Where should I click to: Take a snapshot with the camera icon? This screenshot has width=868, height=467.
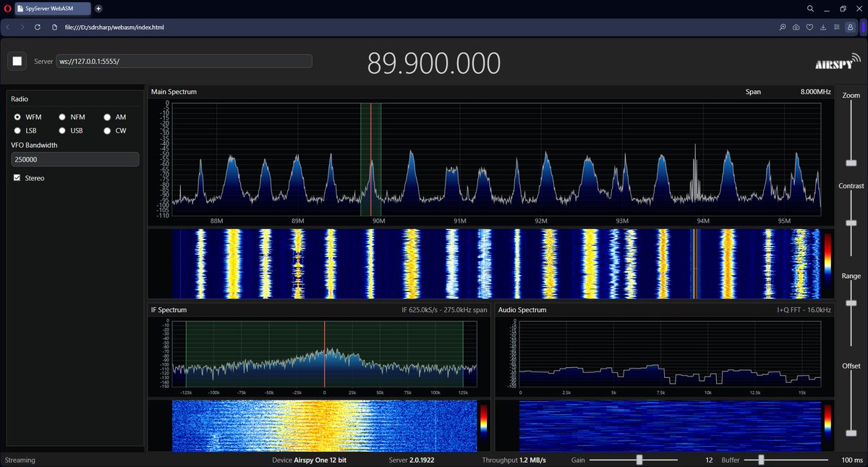(x=796, y=27)
